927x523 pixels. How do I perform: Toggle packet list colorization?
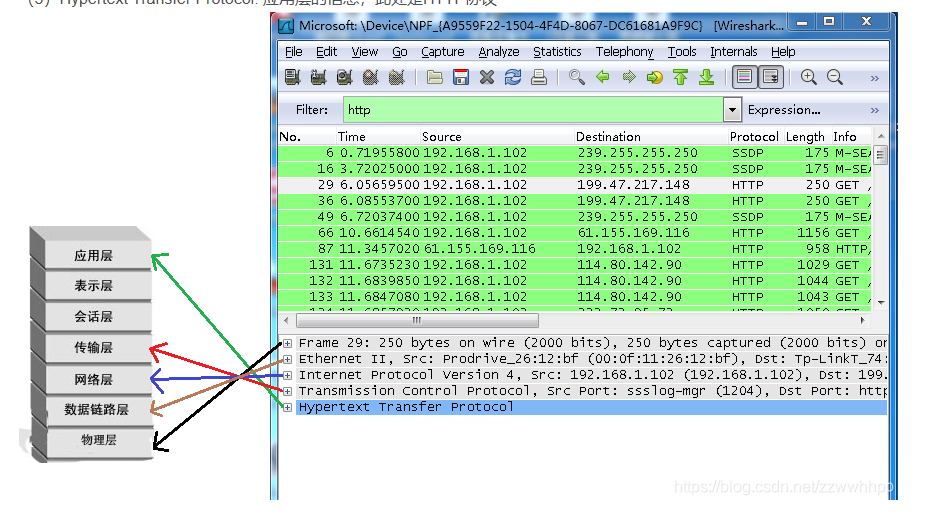[x=744, y=77]
